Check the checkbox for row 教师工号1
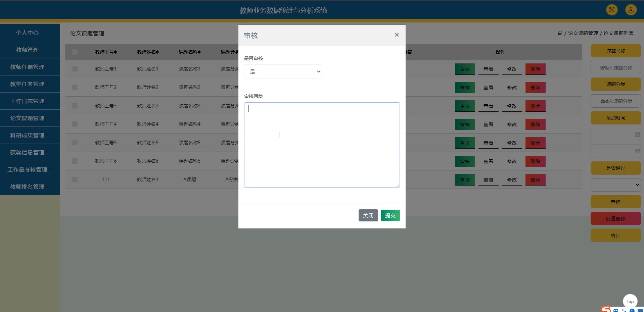 coord(75,69)
